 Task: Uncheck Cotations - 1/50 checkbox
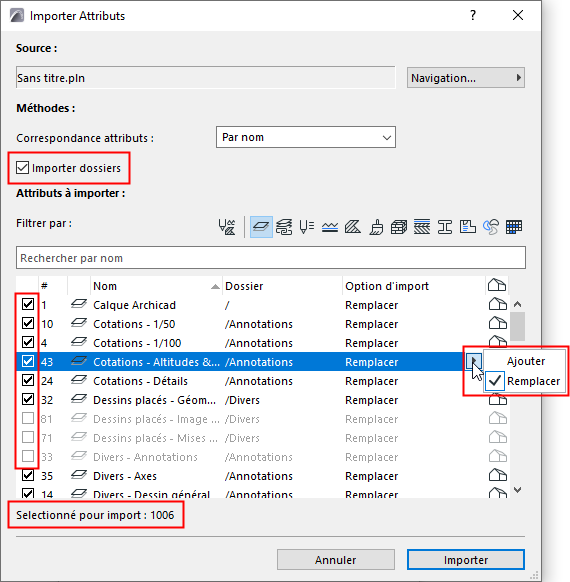(28, 323)
